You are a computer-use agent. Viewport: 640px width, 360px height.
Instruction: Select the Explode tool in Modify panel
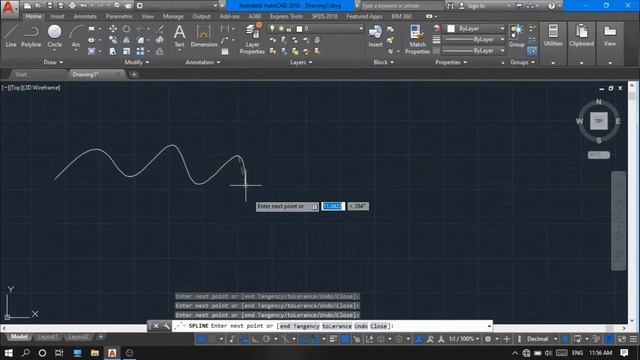point(160,40)
